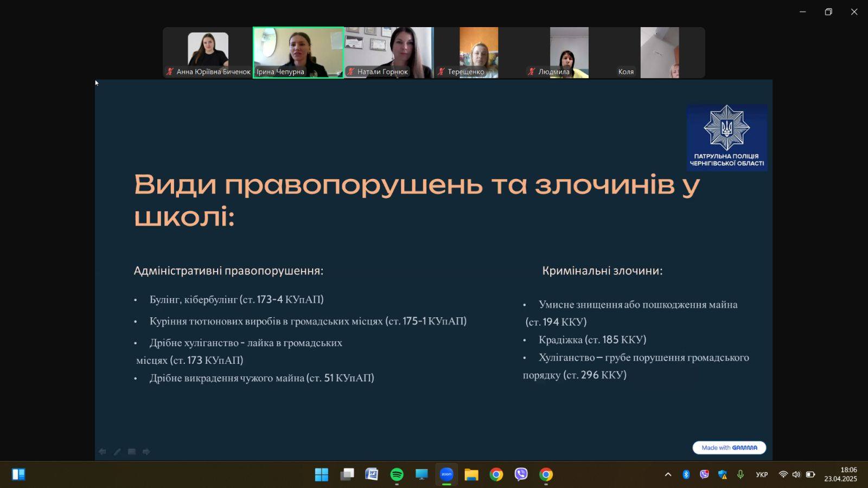This screenshot has height=488, width=868.
Task: Restore down the Zoom window
Action: click(x=828, y=12)
